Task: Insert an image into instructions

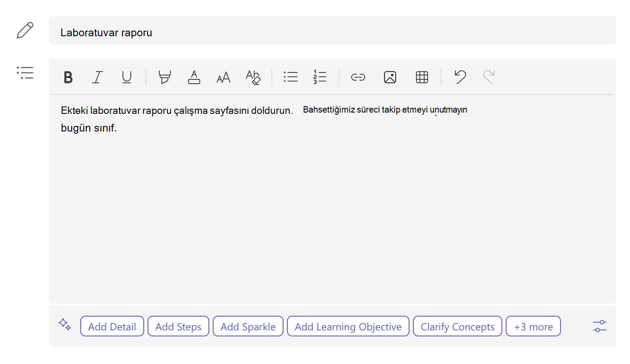Action: pyautogui.click(x=390, y=77)
